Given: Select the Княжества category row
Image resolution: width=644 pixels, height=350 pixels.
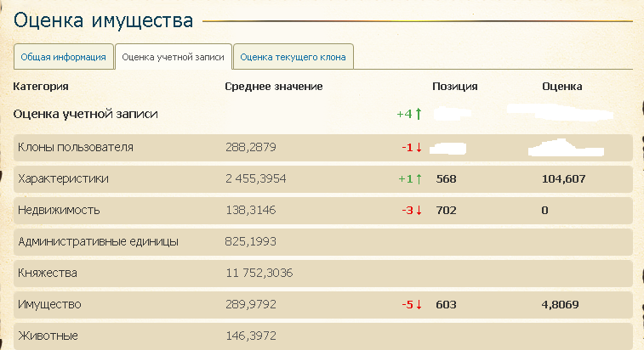Looking at the screenshot, I should [x=322, y=274].
